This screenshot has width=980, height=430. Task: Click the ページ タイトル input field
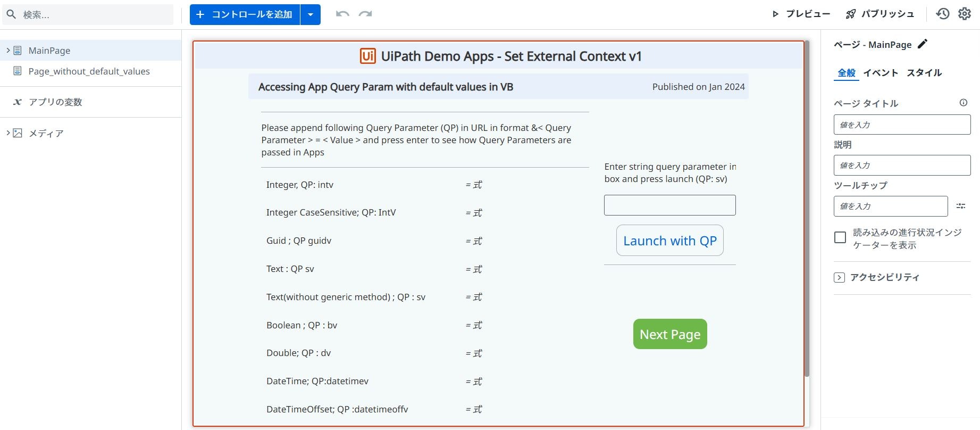tap(902, 125)
